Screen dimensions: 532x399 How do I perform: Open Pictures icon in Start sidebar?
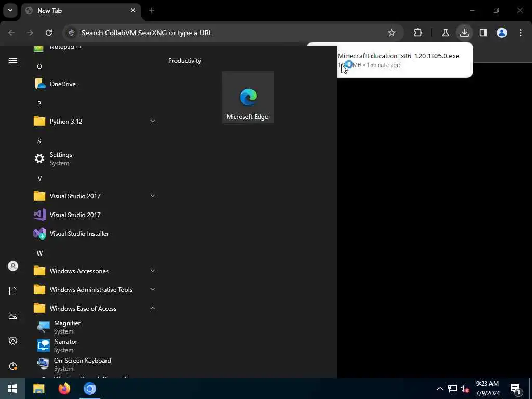[13, 316]
